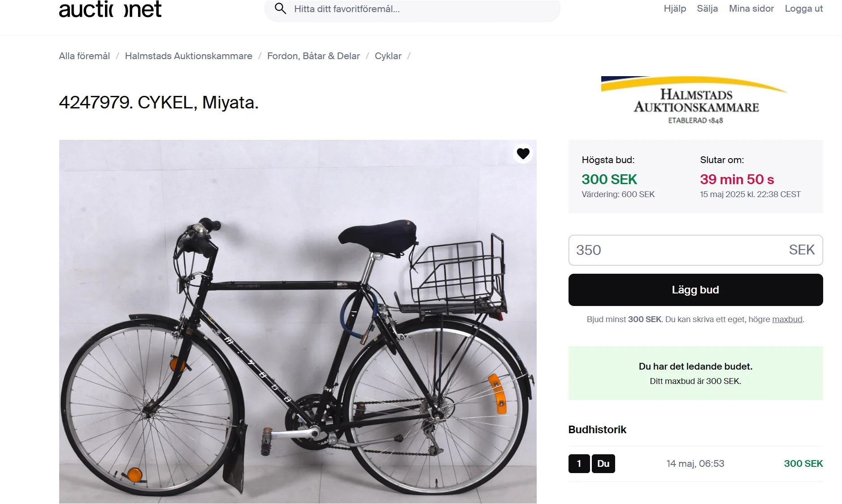Click the bid number 1 badge
Image resolution: width=842 pixels, height=504 pixels.
click(579, 464)
